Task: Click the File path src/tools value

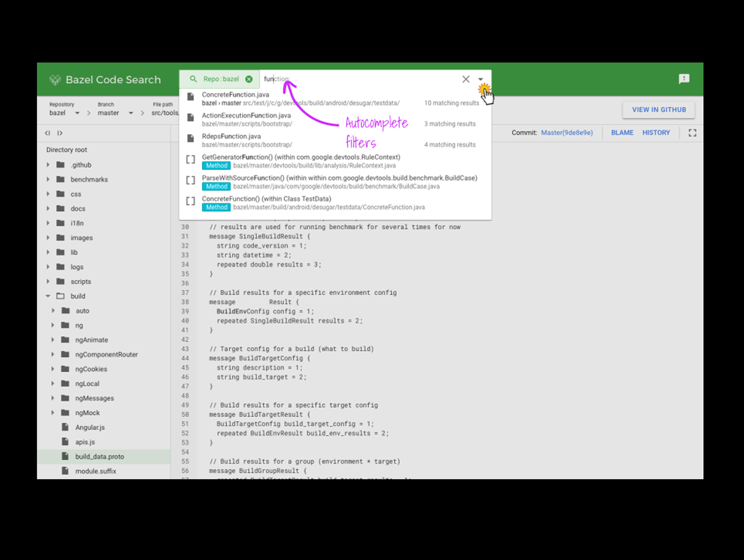Action: point(165,113)
